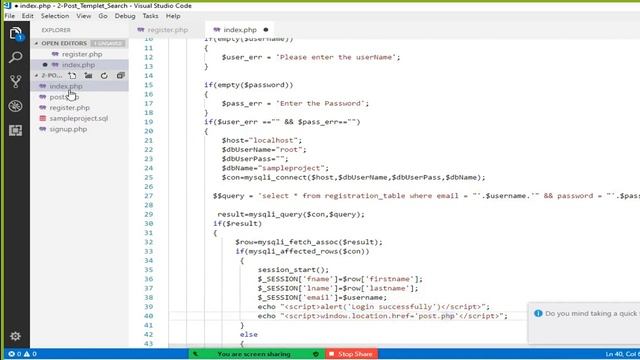Open the Manage gear icon
The height and width of the screenshot is (360, 640).
(x=16, y=336)
